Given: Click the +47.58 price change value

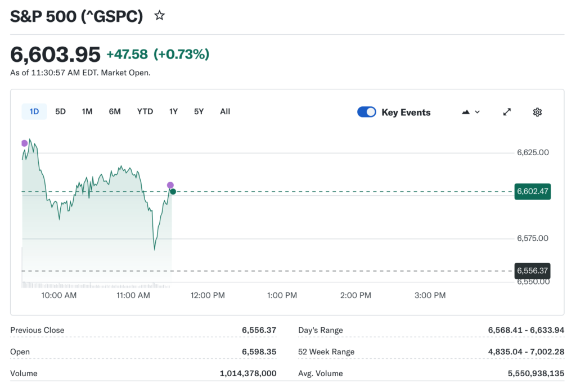Looking at the screenshot, I should (x=127, y=55).
